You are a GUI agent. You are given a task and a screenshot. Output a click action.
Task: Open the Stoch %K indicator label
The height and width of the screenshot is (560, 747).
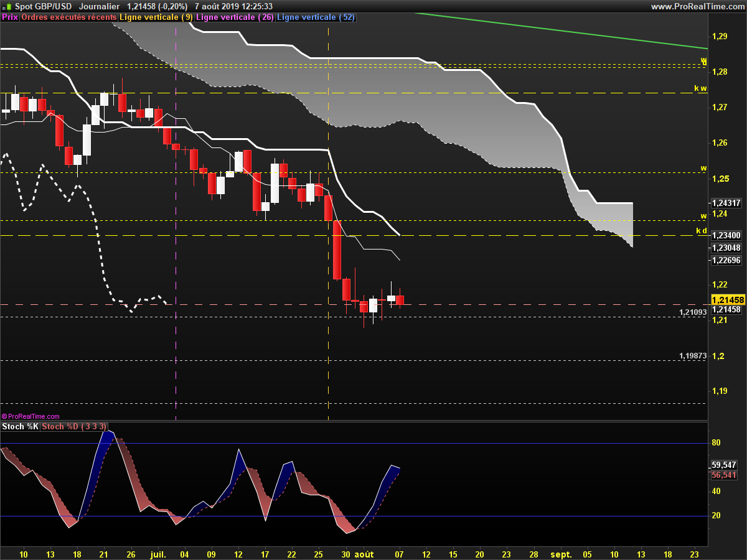[21, 427]
